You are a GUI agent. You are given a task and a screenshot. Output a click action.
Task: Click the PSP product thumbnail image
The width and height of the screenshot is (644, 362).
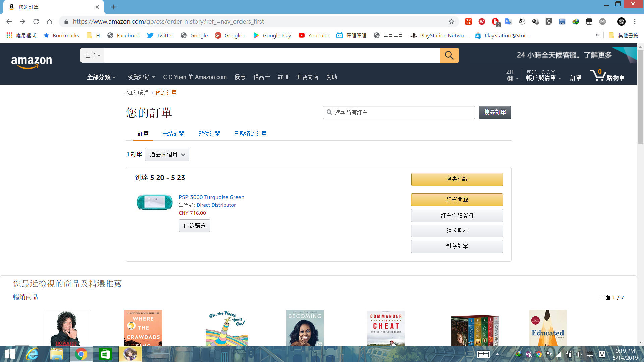(154, 202)
